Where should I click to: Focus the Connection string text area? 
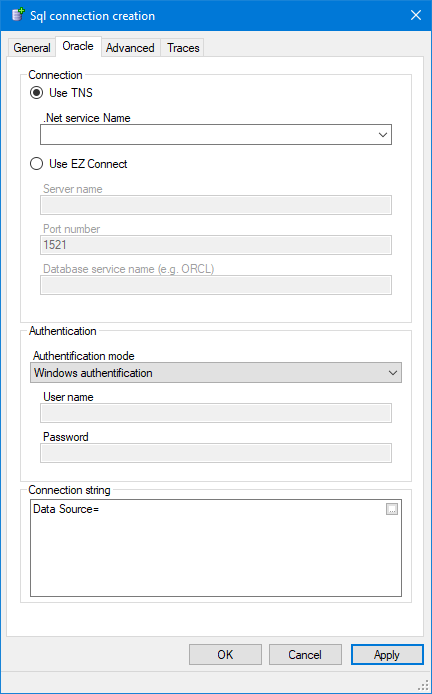click(216, 548)
